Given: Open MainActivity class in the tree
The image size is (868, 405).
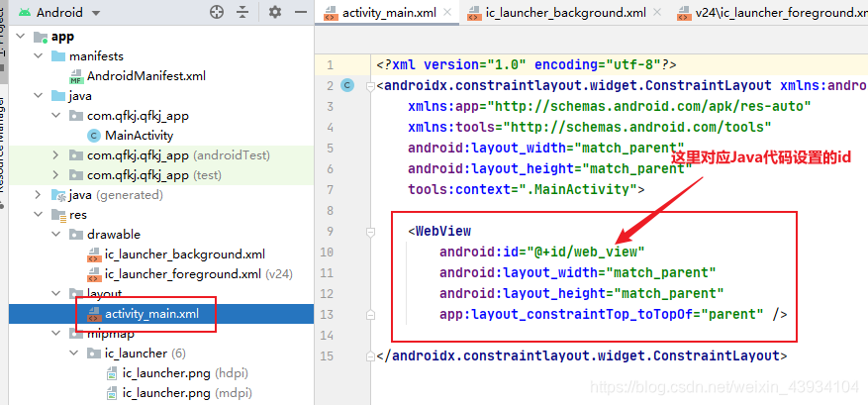Looking at the screenshot, I should click(139, 136).
